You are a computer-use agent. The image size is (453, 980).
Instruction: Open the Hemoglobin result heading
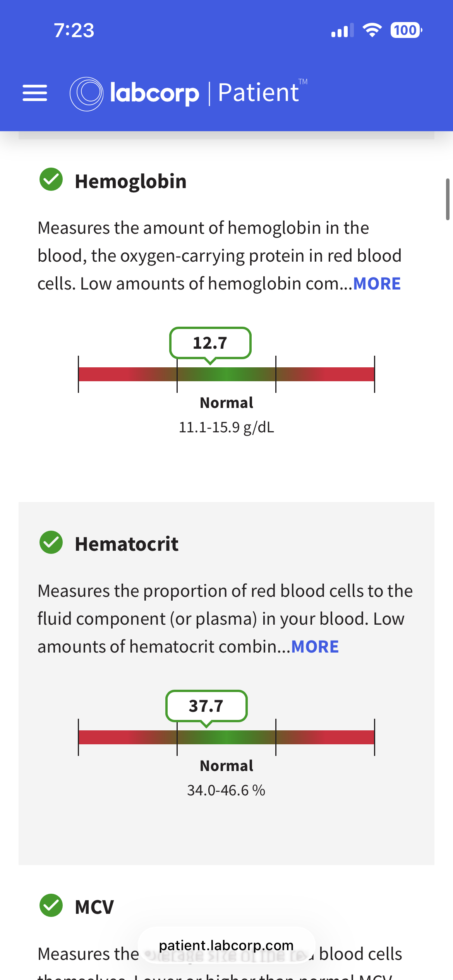(x=130, y=181)
